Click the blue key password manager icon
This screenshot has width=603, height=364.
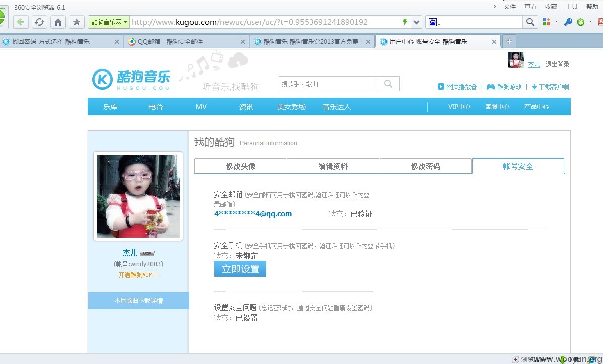[568, 22]
